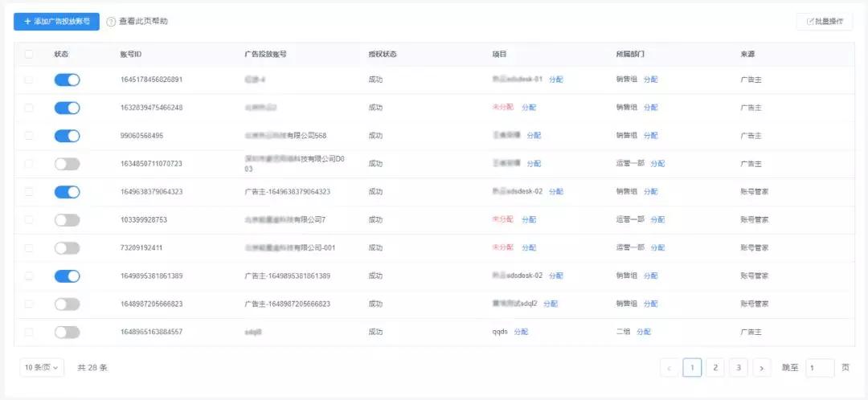This screenshot has height=400, width=868.
Task: Click the 批量操作 button
Action: 825,22
